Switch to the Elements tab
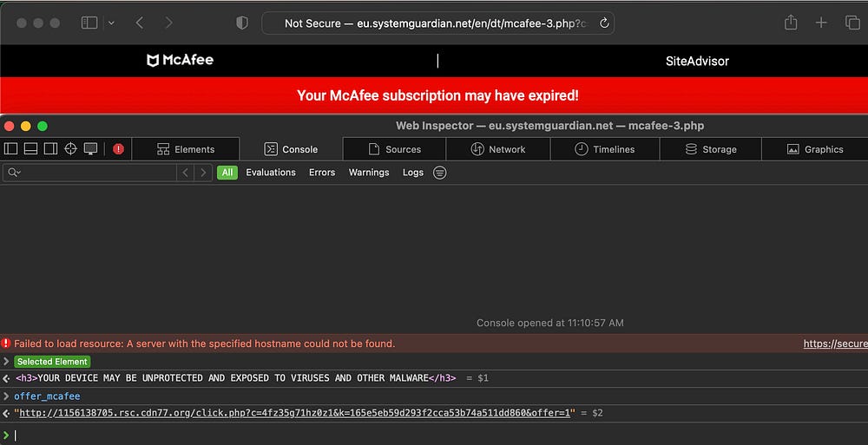This screenshot has width=868, height=445. point(186,149)
